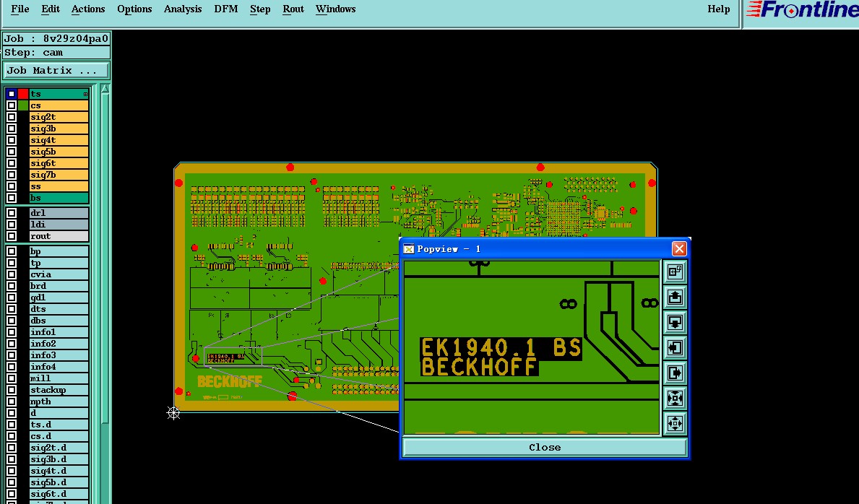
Task: Click the datum origin crosshair below the board
Action: click(x=173, y=413)
